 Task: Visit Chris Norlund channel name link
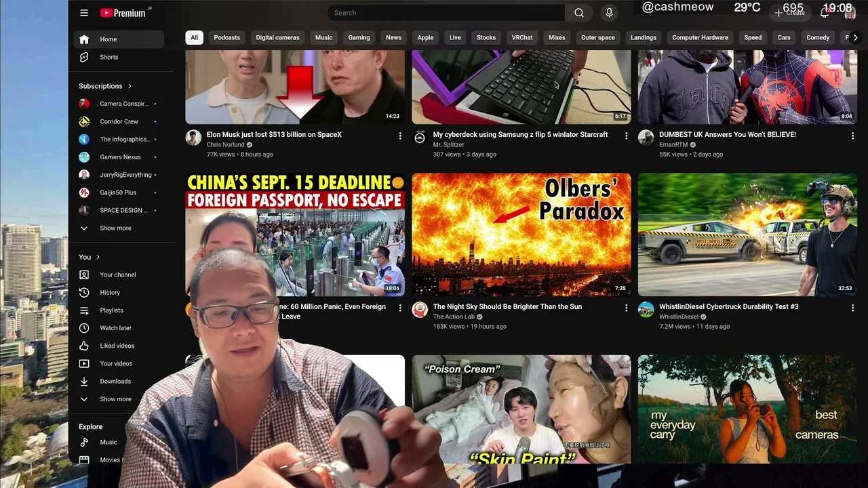click(226, 144)
